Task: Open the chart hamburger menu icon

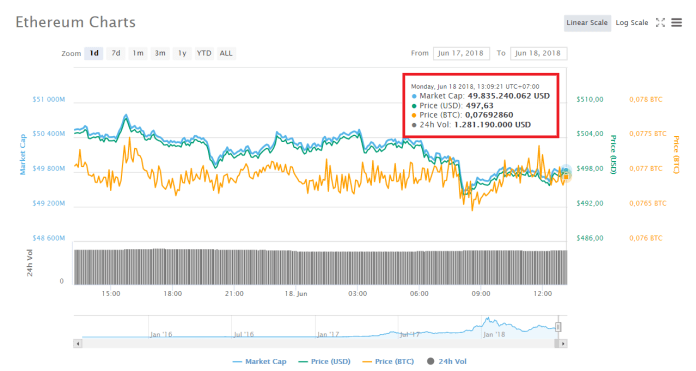Action: click(676, 23)
